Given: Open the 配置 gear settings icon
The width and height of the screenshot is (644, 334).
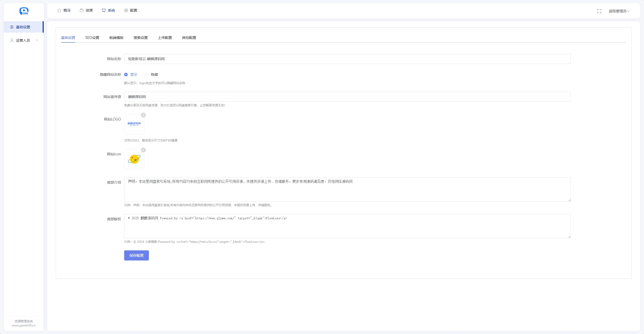Looking at the screenshot, I should point(126,10).
